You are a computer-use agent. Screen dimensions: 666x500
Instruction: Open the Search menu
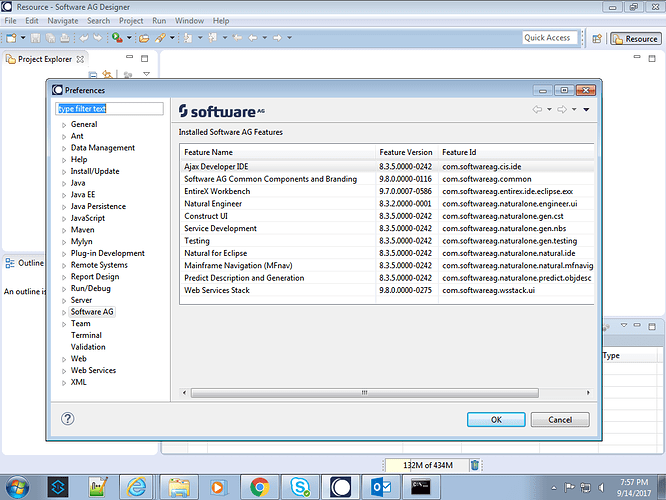99,21
